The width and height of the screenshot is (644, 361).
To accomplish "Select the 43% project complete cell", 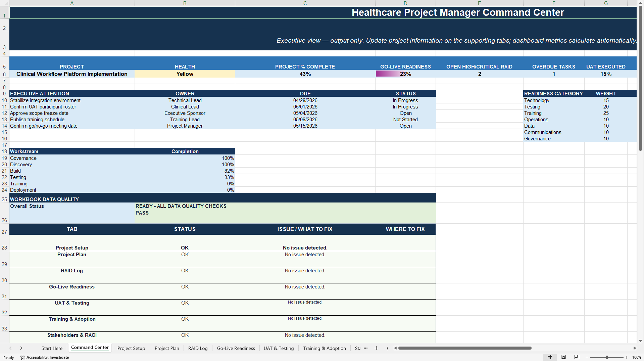I will click(x=305, y=74).
